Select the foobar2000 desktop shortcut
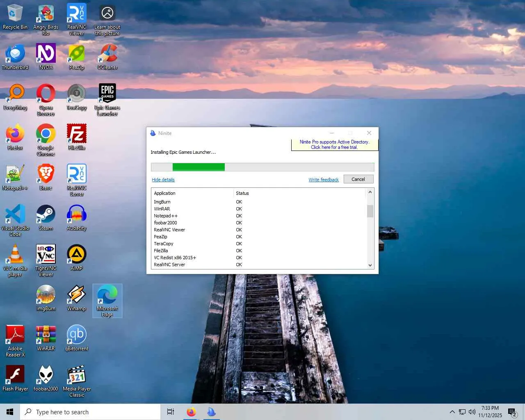Image resolution: width=525 pixels, height=420 pixels. (x=46, y=379)
